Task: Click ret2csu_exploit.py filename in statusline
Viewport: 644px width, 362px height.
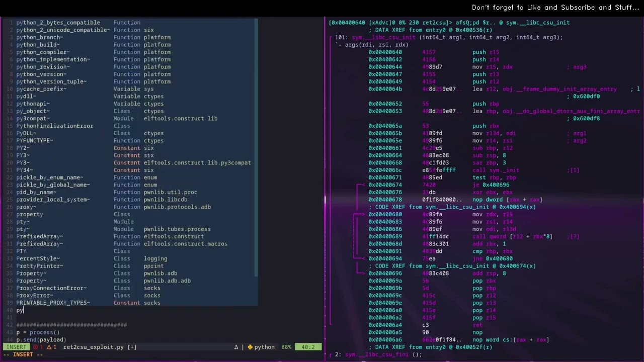Action: 93,347
